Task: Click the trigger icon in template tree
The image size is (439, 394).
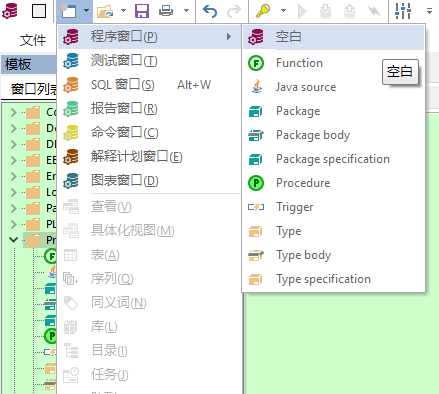Action: tap(50, 352)
